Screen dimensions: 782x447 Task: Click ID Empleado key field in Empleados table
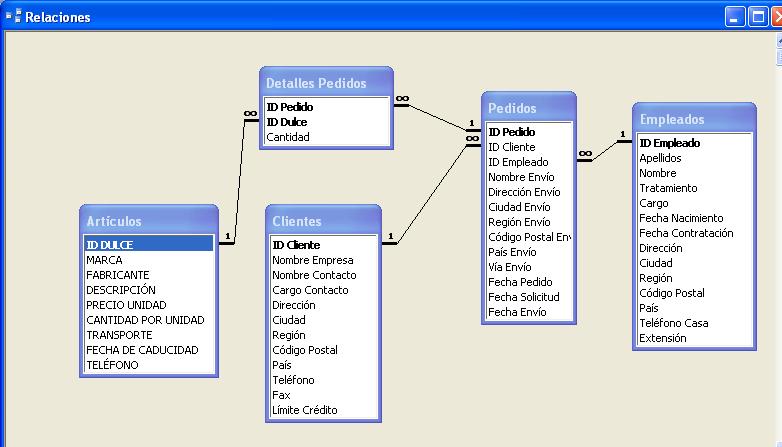click(x=669, y=143)
